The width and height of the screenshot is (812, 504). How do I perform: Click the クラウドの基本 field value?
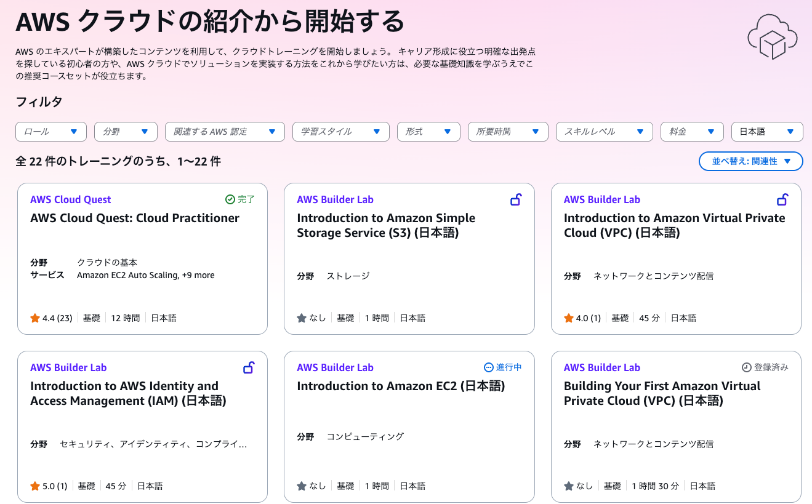coord(107,263)
